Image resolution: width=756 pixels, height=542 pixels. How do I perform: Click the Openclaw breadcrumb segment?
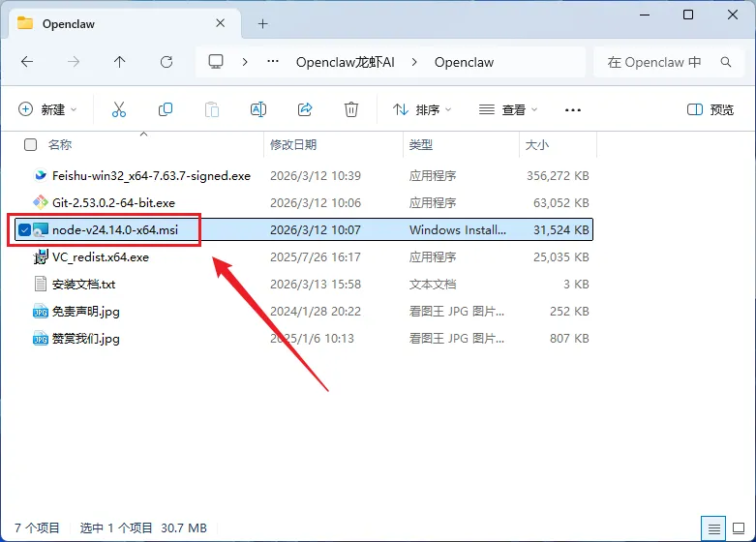[x=464, y=62]
